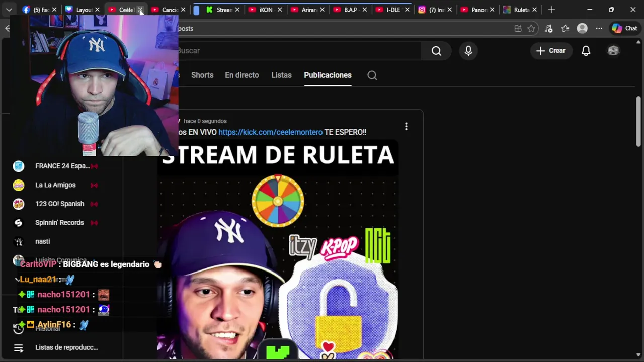The width and height of the screenshot is (644, 362).
Task: Open the split screen icon in address bar
Action: coord(518,29)
